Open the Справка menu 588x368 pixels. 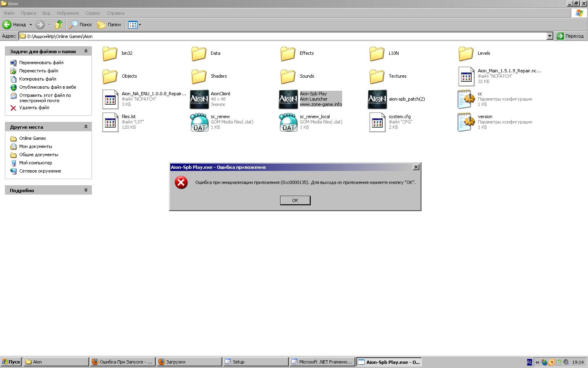(115, 13)
